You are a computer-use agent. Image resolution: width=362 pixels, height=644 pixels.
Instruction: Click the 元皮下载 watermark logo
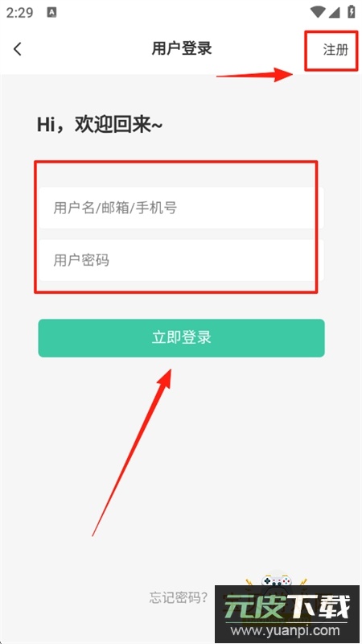coord(287,606)
